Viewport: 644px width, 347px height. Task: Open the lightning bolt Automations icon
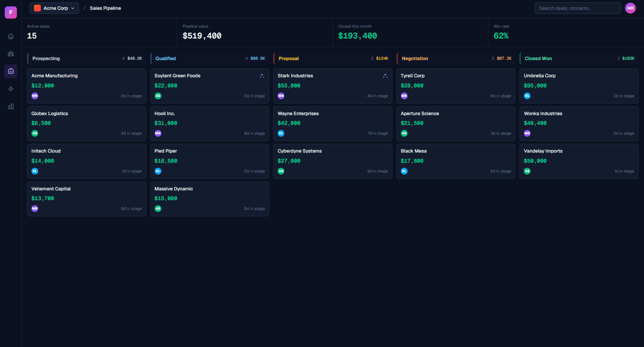coord(11,89)
